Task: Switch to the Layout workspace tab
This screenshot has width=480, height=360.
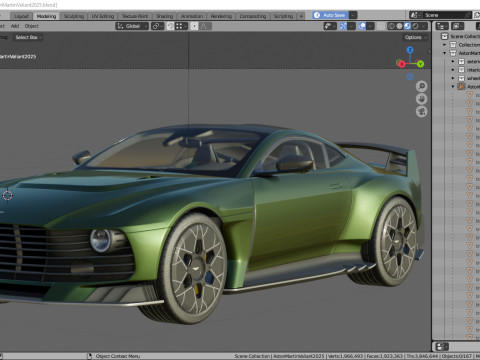Action: click(x=21, y=16)
